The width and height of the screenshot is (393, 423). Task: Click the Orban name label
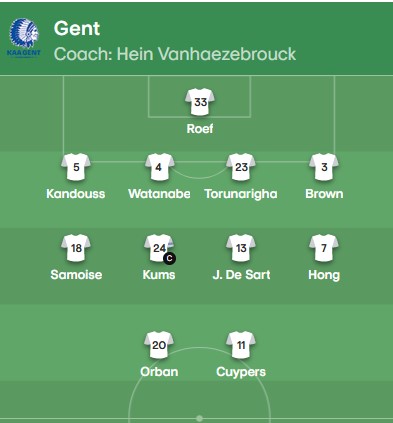coord(159,372)
